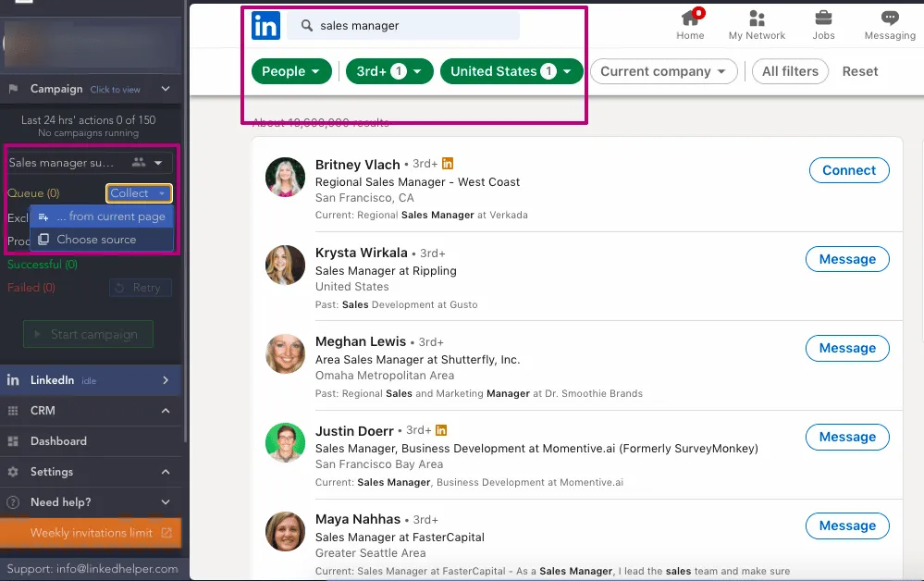Click the Need help question mark icon
Image resolution: width=924 pixels, height=581 pixels.
(13, 502)
